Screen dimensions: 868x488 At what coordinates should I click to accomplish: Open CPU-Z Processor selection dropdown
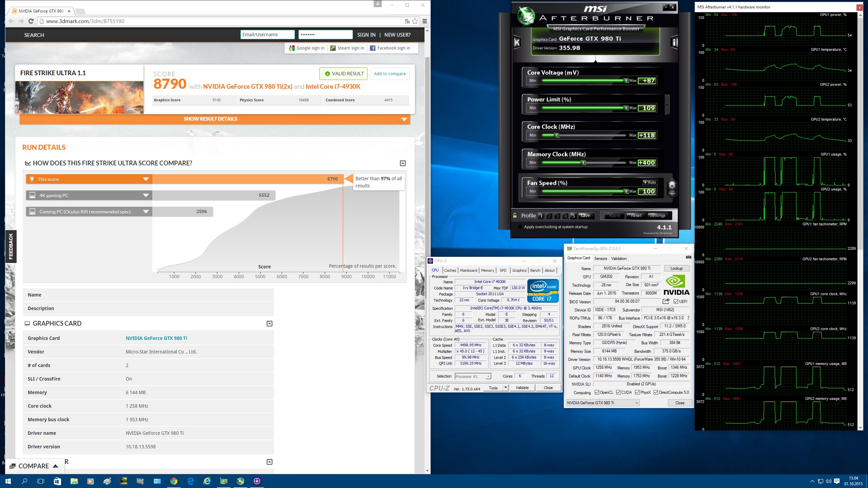[473, 377]
